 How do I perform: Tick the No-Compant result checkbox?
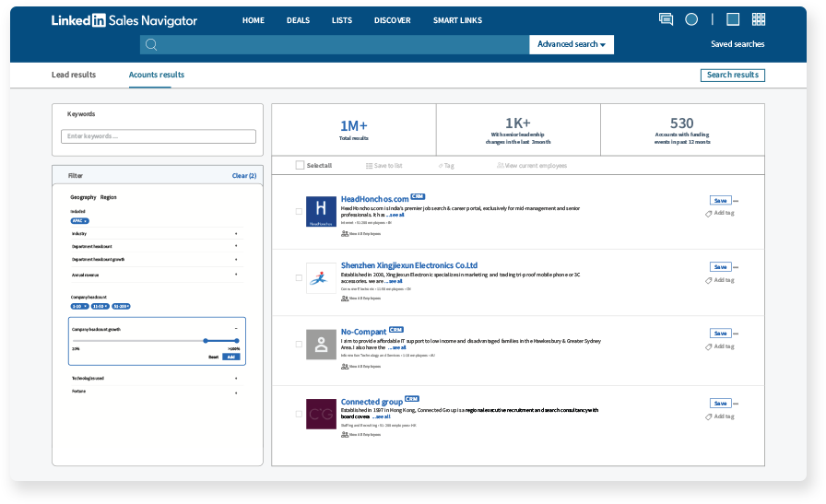click(x=299, y=344)
